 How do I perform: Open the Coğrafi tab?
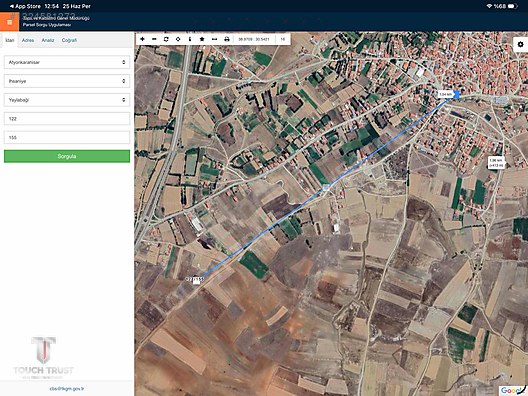tap(69, 40)
